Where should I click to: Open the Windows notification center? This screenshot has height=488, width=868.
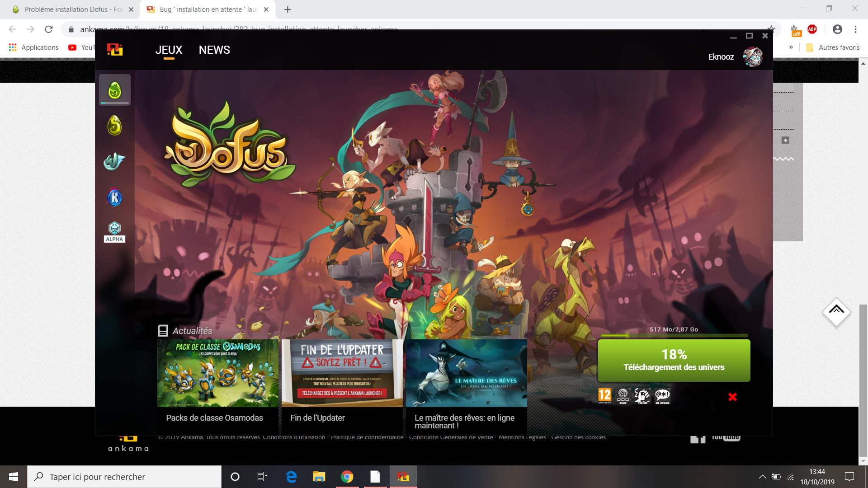click(x=849, y=477)
